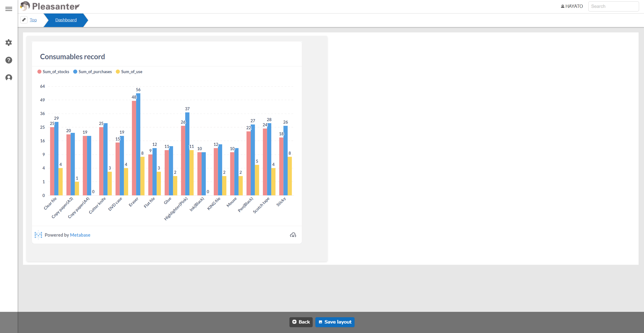Screen dimensions: 644x333
Task: Click the wrench icon beside Top
Action: click(24, 20)
